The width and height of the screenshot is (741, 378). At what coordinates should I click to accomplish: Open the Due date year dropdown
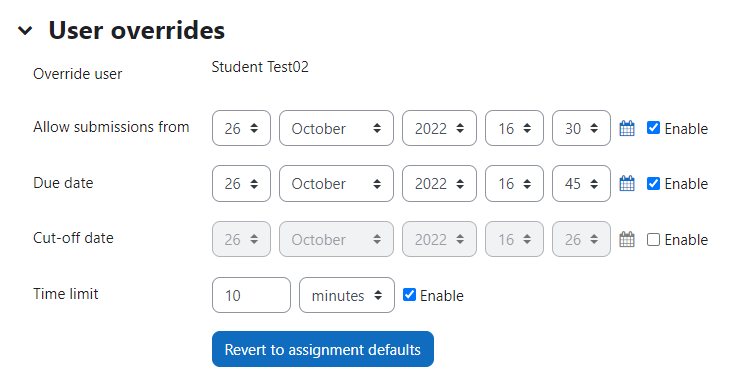pyautogui.click(x=439, y=183)
